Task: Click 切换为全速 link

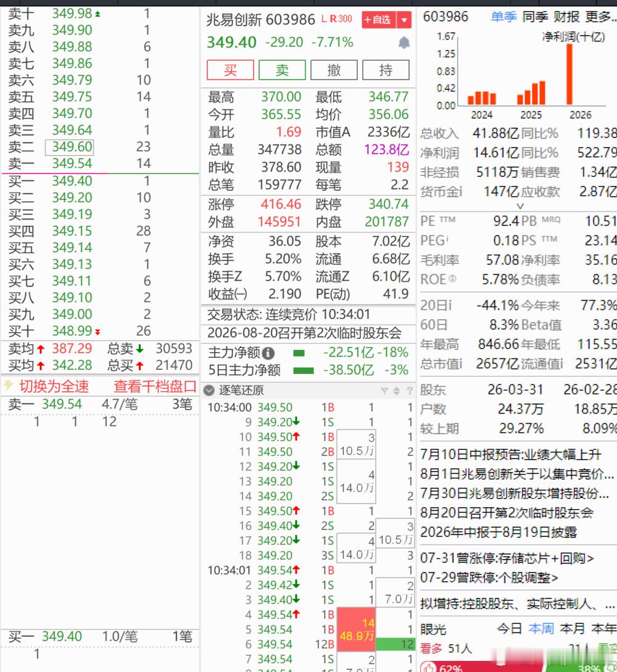Action: [x=54, y=386]
